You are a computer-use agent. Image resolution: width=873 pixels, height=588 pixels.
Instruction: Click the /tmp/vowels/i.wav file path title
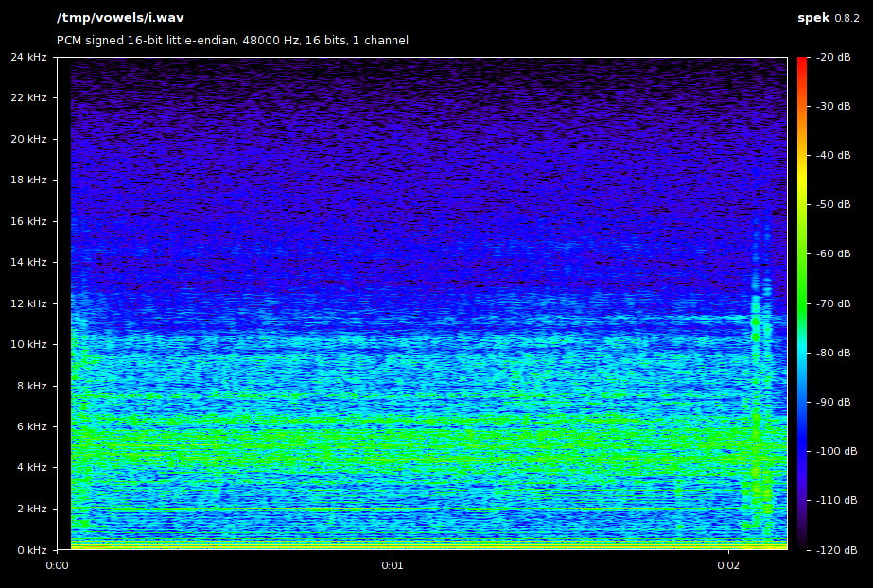click(120, 18)
